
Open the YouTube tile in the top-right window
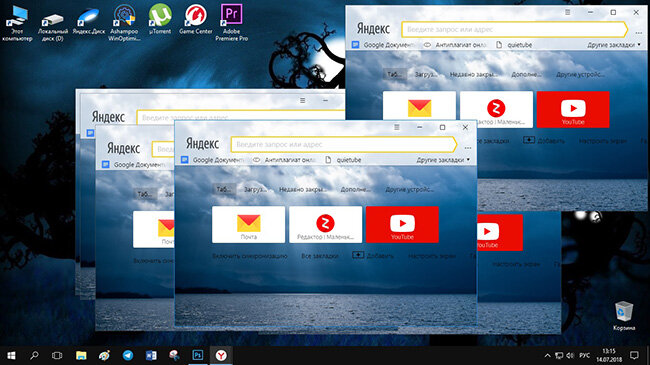coord(573,110)
